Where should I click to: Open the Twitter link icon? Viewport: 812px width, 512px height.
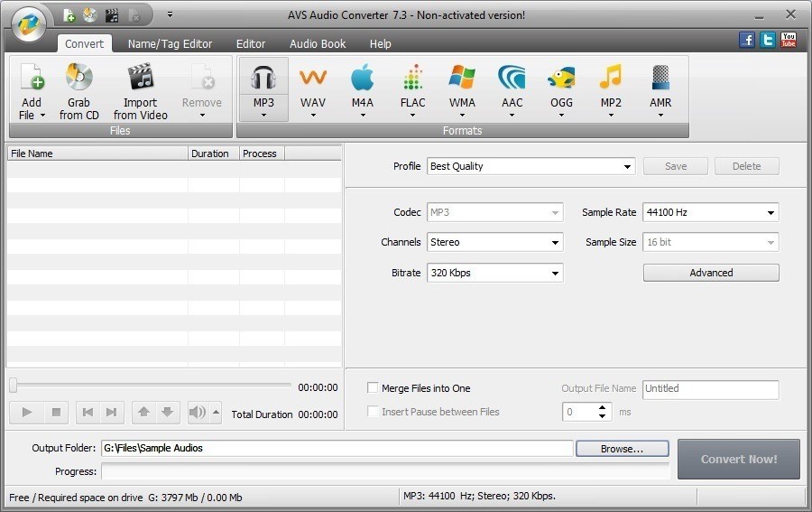pyautogui.click(x=768, y=40)
